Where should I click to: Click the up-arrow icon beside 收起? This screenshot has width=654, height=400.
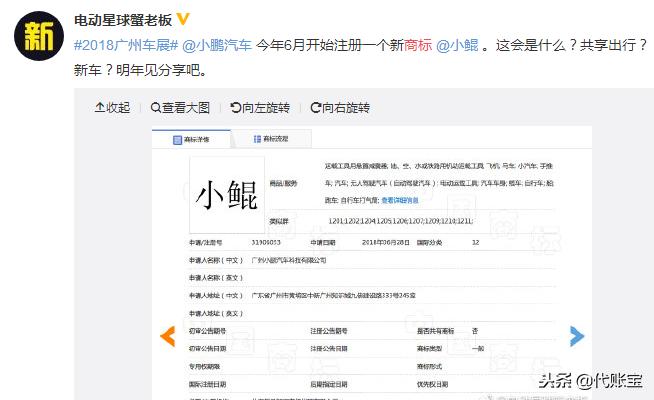pyautogui.click(x=100, y=108)
